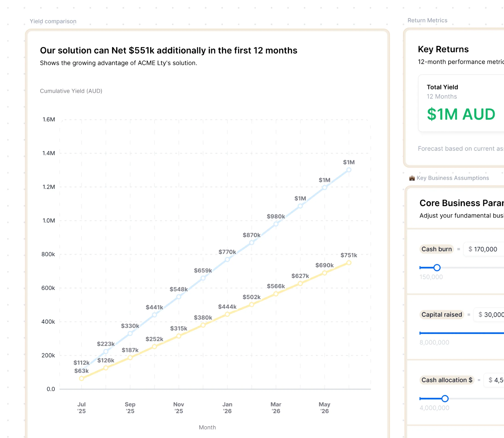Click the $690k yellow data point
Image resolution: width=504 pixels, height=438 pixels.
324,273
